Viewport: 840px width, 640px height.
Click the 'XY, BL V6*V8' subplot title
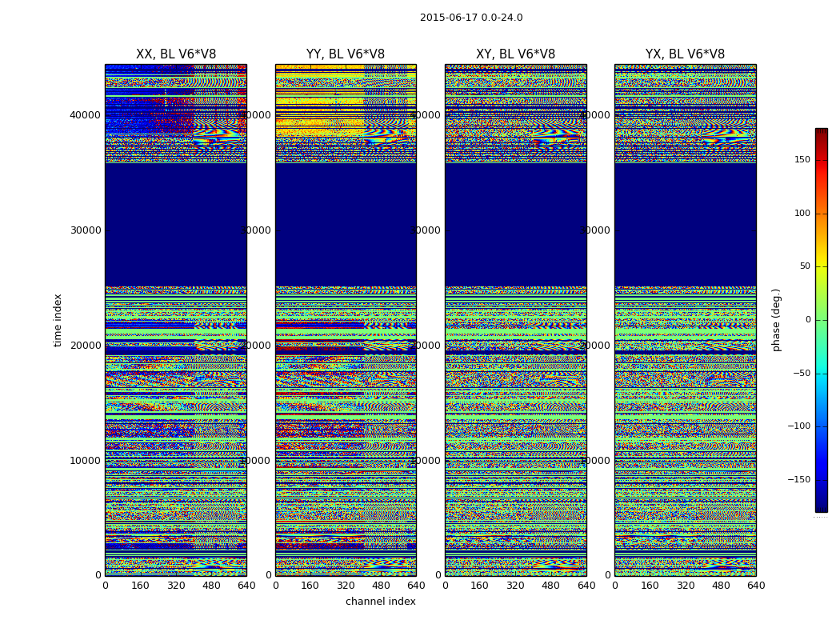[x=515, y=54]
